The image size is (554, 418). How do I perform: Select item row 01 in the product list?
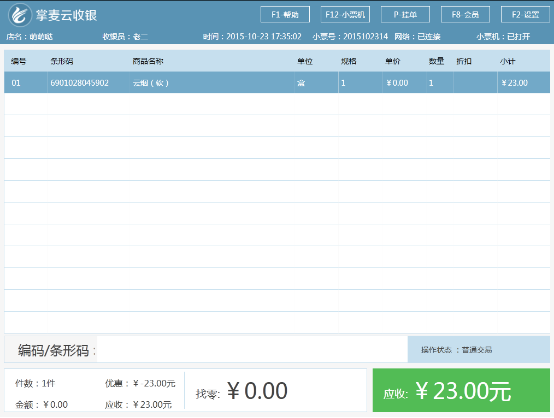click(277, 83)
